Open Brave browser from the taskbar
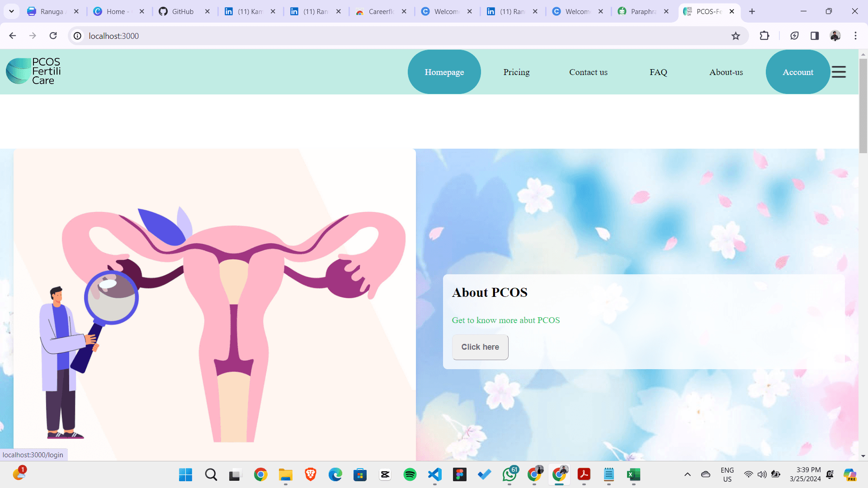Screen dimensions: 868x488 (x=311, y=475)
